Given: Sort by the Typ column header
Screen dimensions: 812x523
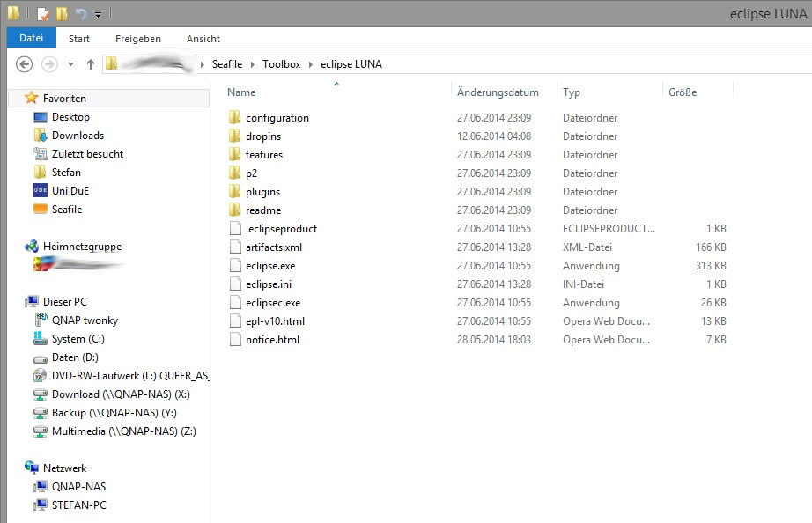Looking at the screenshot, I should click(572, 92).
